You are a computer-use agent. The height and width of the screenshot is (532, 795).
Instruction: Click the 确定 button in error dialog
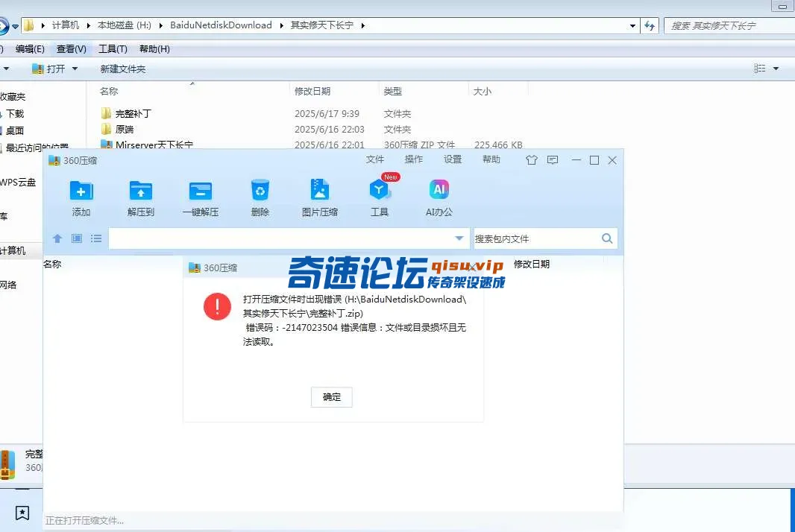(332, 397)
